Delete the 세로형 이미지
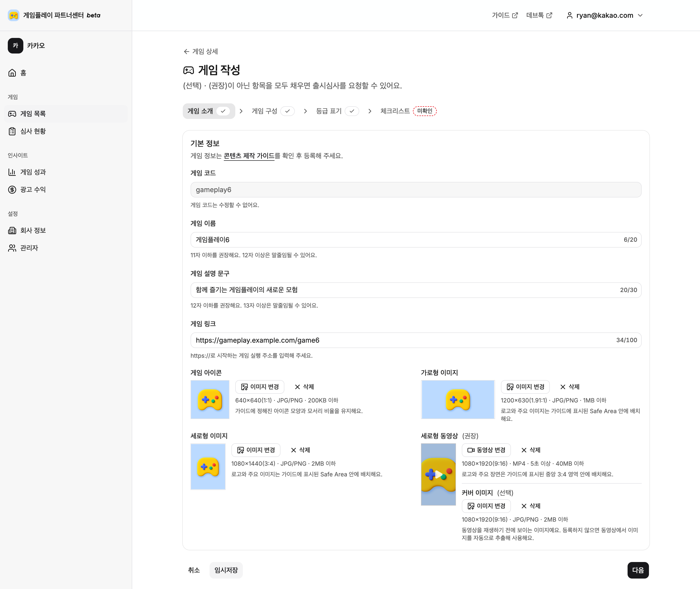Screen dimensions: 700x589 click(x=300, y=450)
